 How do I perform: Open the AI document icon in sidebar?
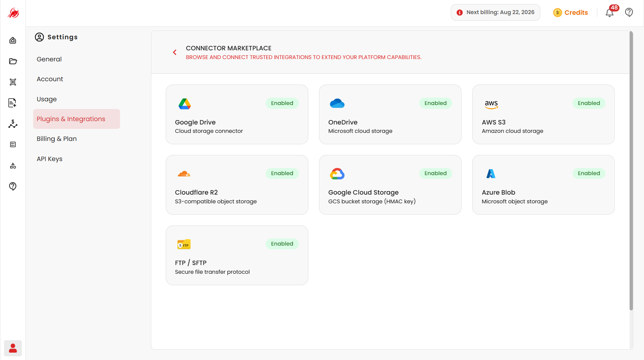tap(13, 103)
